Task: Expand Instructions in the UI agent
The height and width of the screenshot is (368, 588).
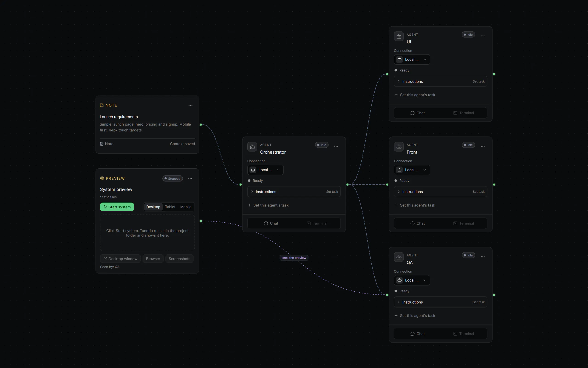Action: tap(440, 81)
